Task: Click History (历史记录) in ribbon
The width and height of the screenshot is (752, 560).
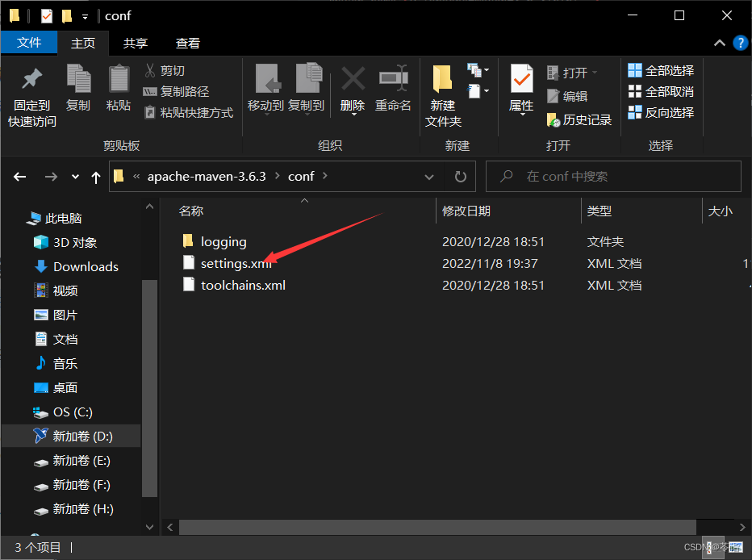Action: pos(579,120)
